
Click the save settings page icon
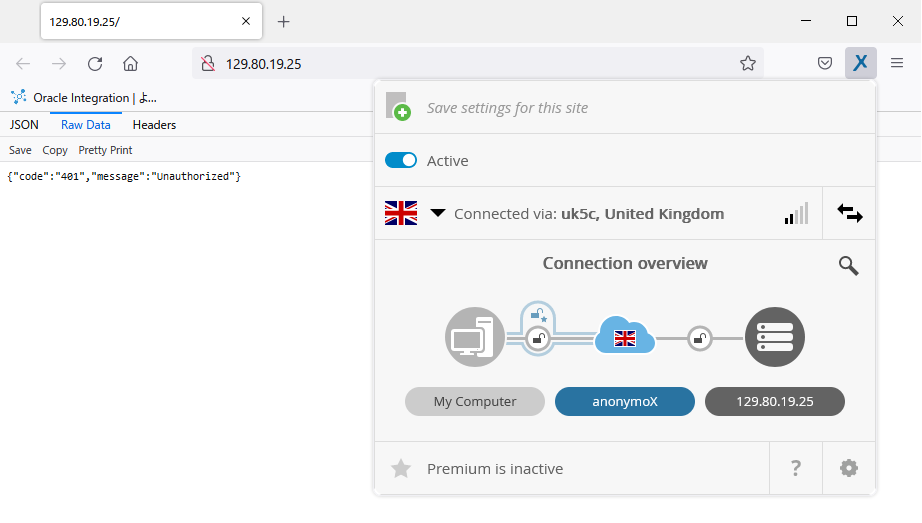click(398, 107)
